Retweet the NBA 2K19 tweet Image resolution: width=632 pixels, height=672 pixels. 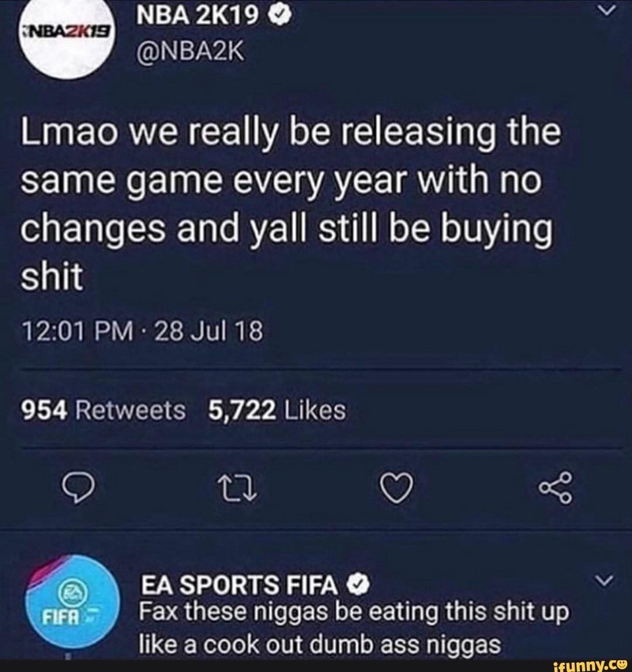click(238, 489)
